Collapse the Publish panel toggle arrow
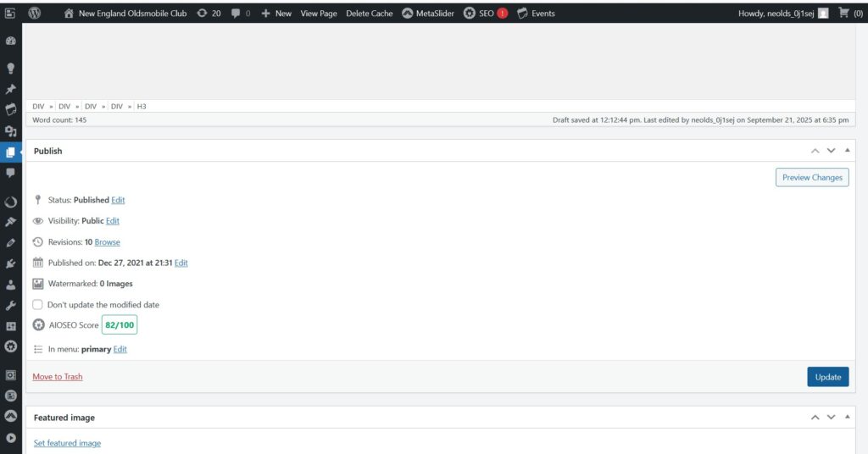The image size is (868, 454). 847,150
